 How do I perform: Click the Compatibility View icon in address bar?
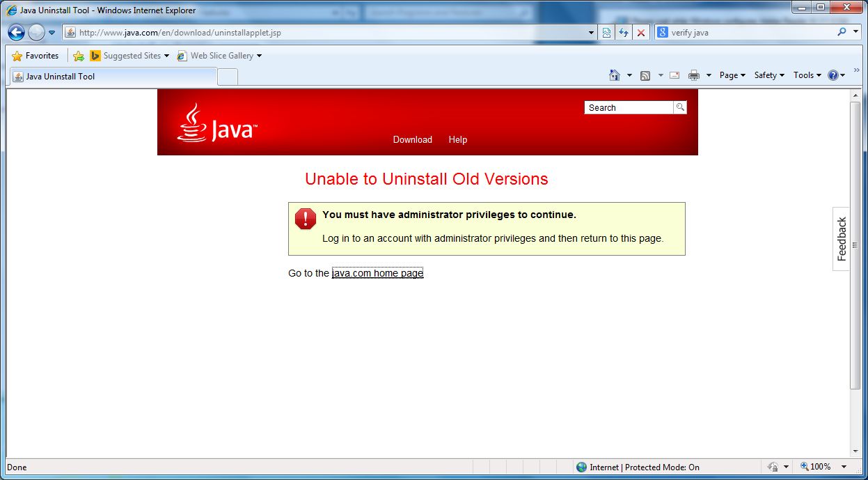tap(607, 32)
